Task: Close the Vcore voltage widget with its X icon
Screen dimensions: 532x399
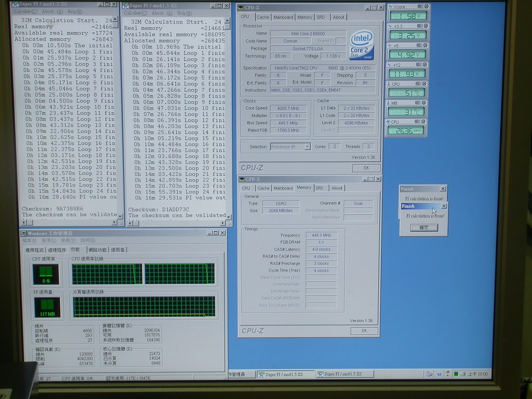Action: click(x=426, y=6)
